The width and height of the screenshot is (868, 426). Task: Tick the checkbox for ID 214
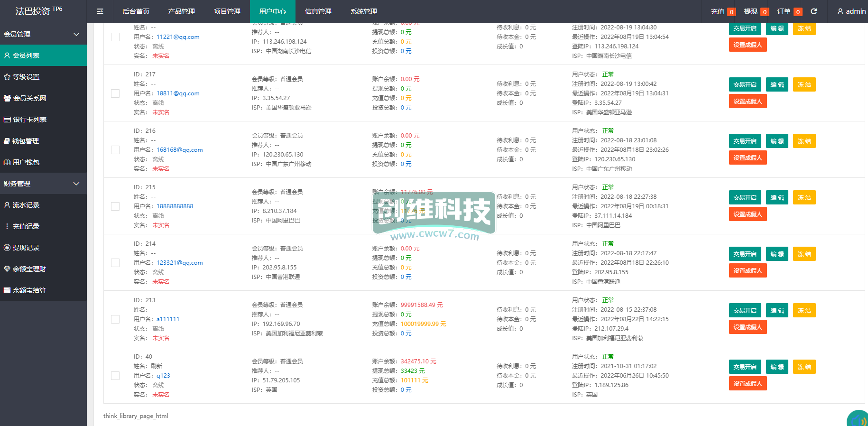click(115, 263)
